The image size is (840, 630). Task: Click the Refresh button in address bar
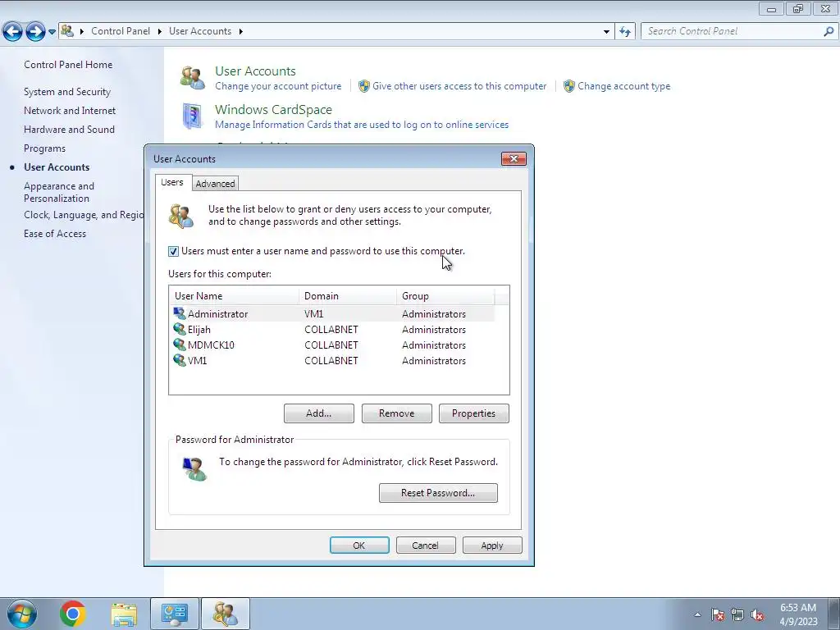coord(624,32)
